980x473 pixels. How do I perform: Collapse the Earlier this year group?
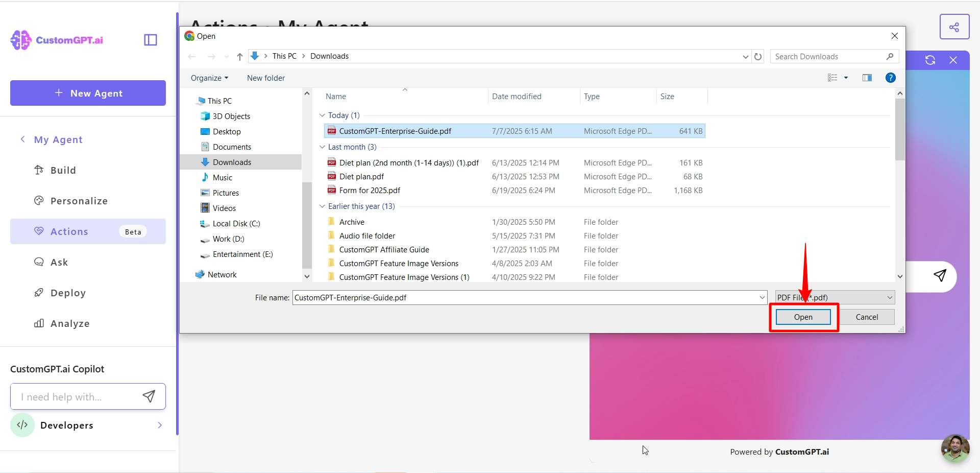click(322, 206)
